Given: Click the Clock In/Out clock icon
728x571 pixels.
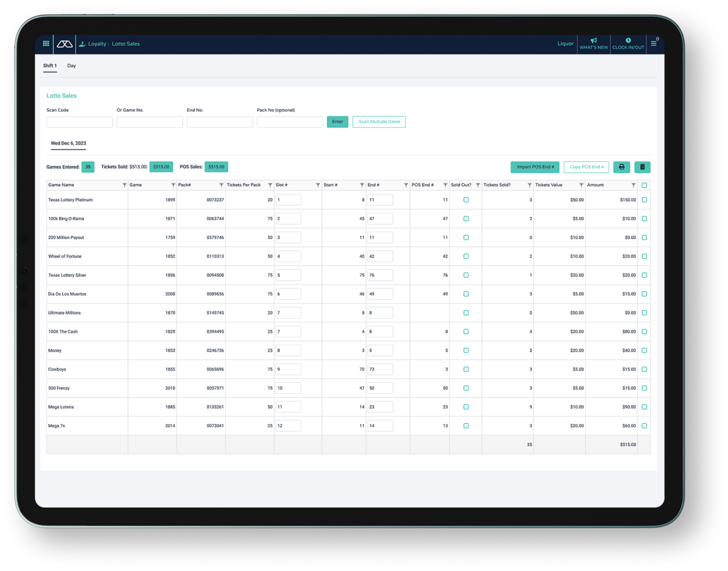Looking at the screenshot, I should tap(628, 41).
